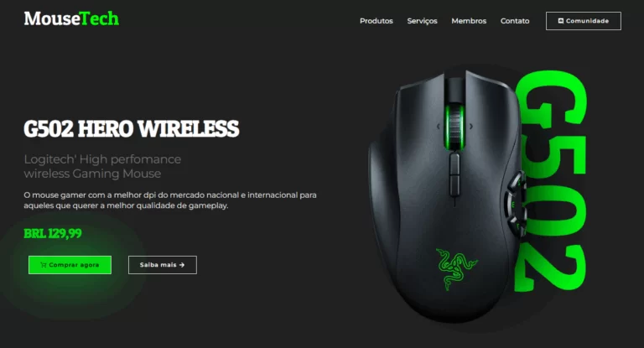This screenshot has width=644, height=348.
Task: Click the left arrow beside scroll wheel
Action: click(439, 127)
